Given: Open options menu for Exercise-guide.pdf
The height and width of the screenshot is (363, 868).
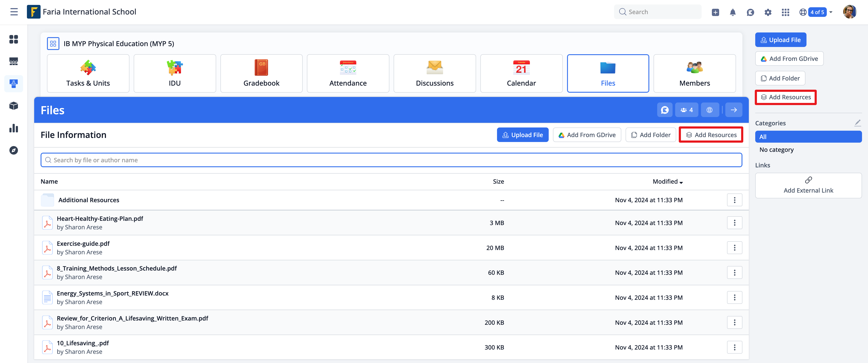Looking at the screenshot, I should tap(734, 248).
